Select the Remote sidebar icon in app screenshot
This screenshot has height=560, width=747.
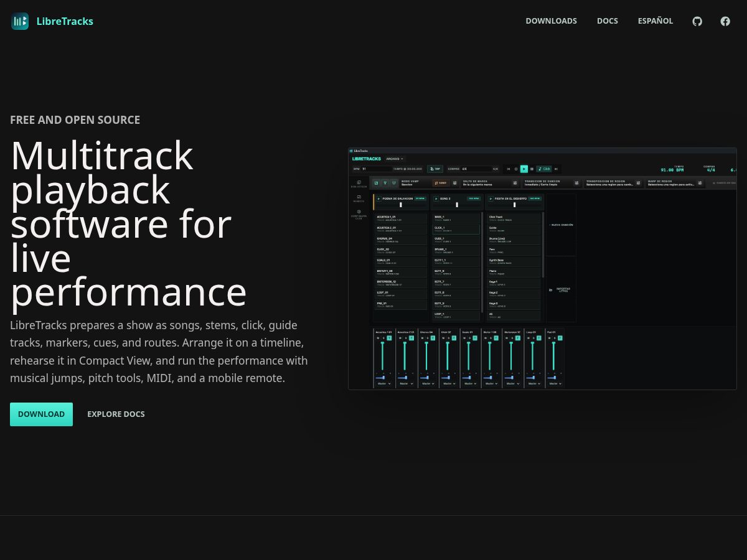point(359,197)
